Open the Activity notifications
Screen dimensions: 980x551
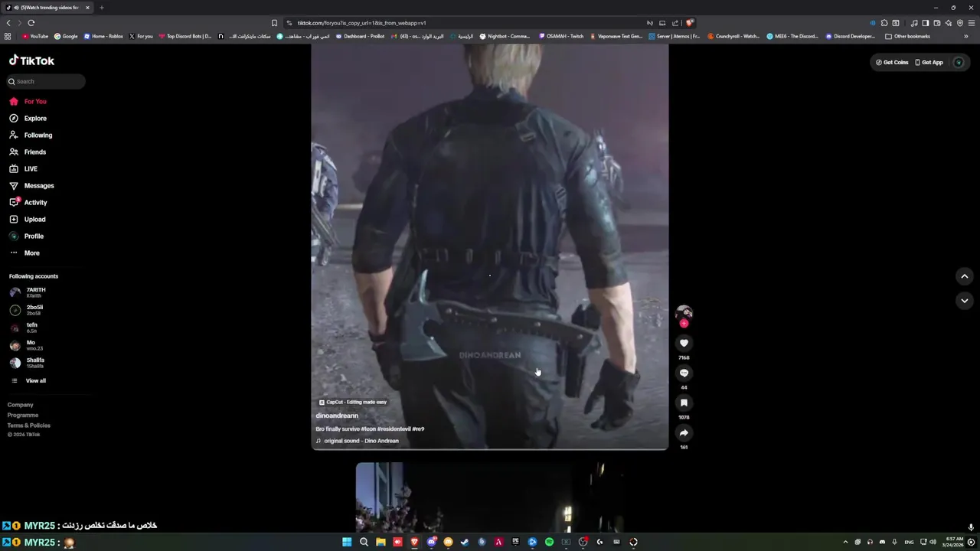point(28,202)
